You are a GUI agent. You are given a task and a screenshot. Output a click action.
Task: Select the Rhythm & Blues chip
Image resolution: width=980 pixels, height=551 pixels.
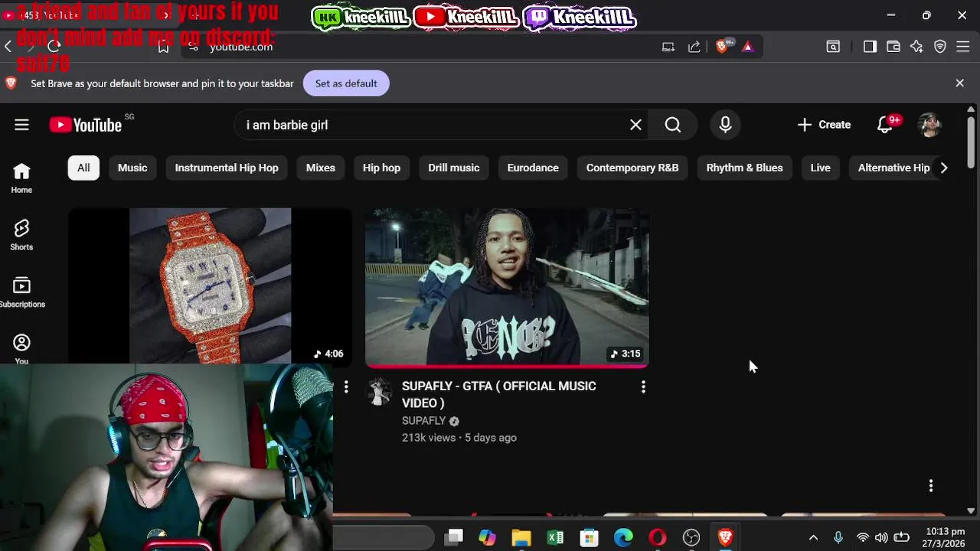pyautogui.click(x=744, y=168)
